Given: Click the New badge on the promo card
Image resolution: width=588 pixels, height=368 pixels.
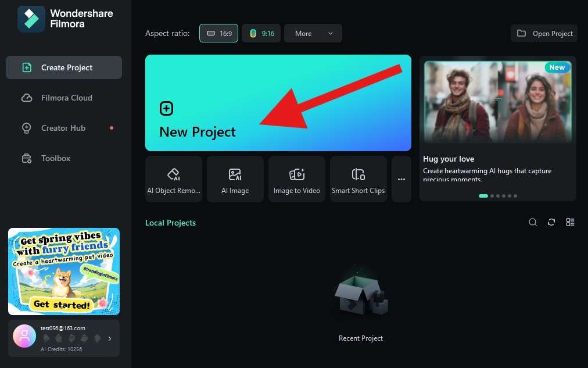Looking at the screenshot, I should (557, 67).
